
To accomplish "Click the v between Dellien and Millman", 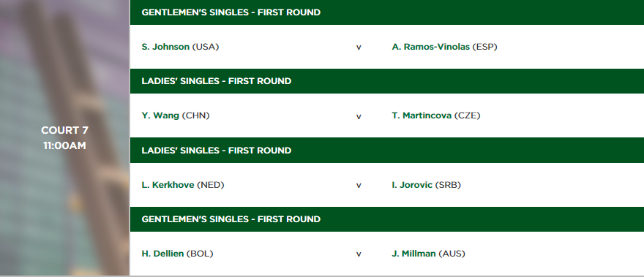I will tap(359, 254).
